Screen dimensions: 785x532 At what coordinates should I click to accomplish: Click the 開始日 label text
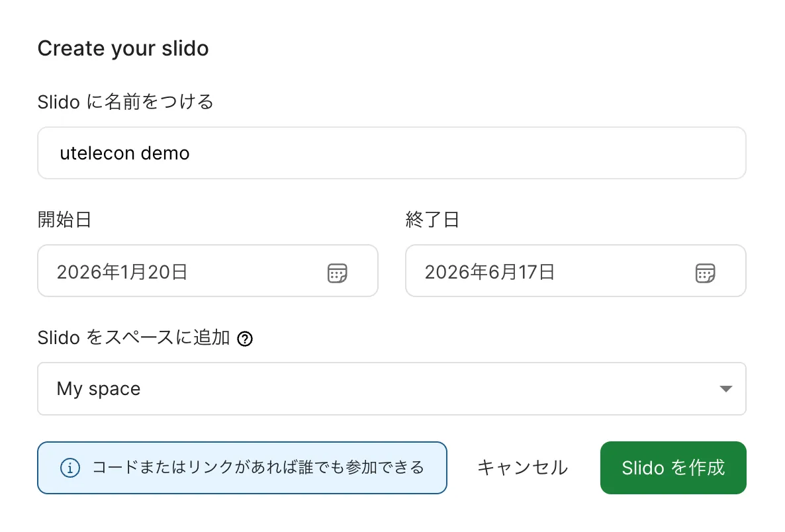64,220
